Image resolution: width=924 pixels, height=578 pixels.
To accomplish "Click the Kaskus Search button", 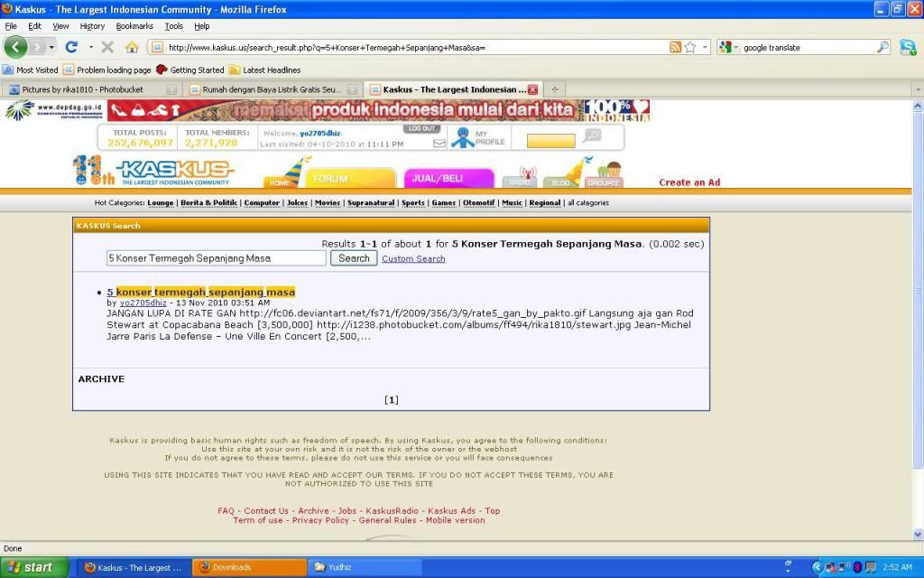I will [x=354, y=258].
